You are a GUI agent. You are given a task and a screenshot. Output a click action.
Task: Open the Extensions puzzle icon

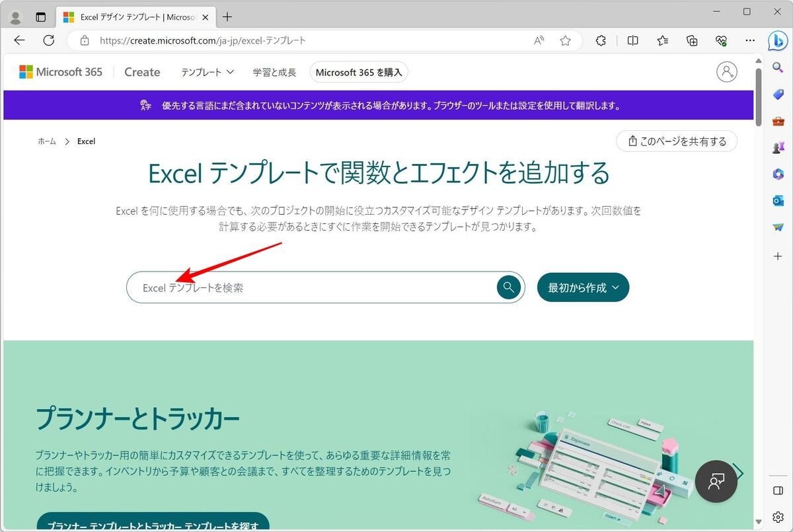coord(601,40)
